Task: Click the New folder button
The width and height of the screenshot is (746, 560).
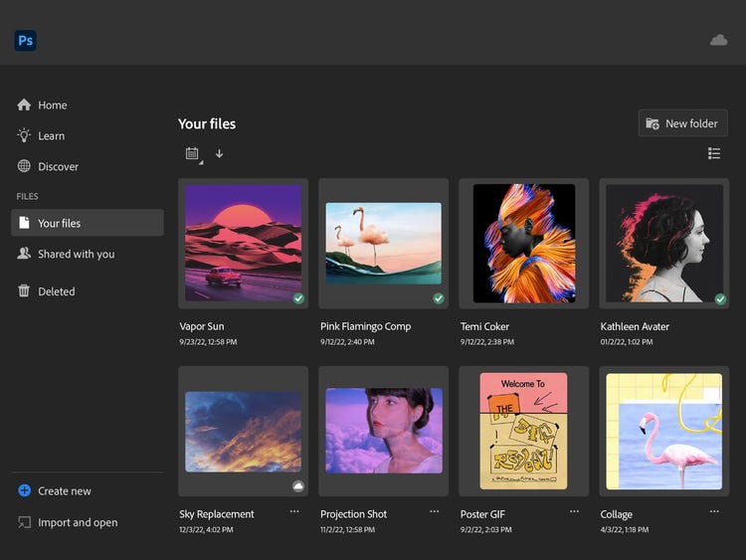Action: [682, 123]
